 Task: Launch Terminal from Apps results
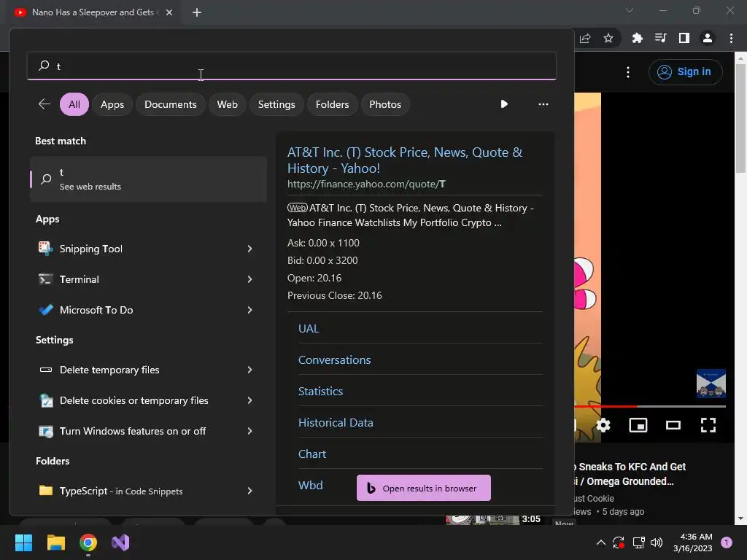coord(147,279)
